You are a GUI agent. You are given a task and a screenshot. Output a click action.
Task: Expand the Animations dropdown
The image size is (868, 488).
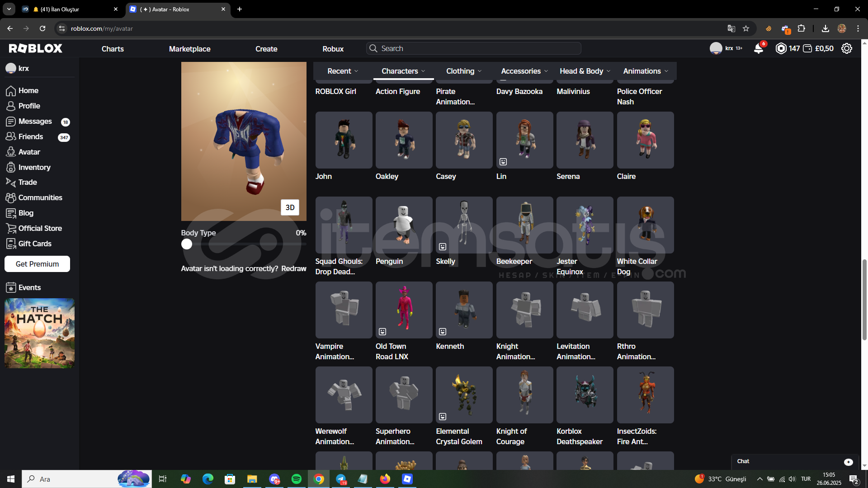click(646, 71)
